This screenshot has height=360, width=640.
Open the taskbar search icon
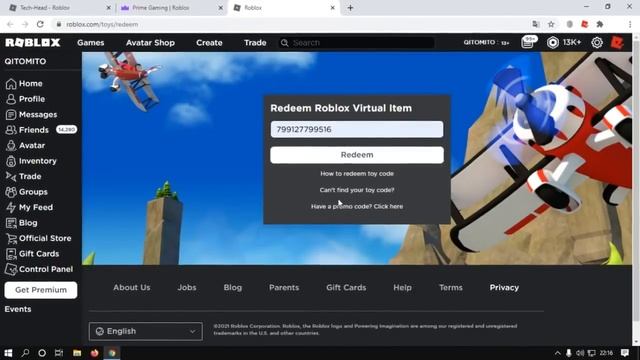pos(25,353)
